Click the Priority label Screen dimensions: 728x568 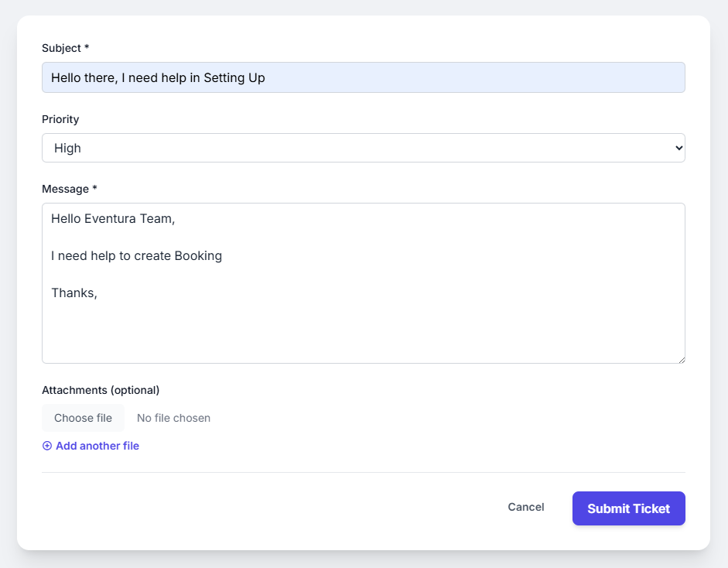click(60, 119)
